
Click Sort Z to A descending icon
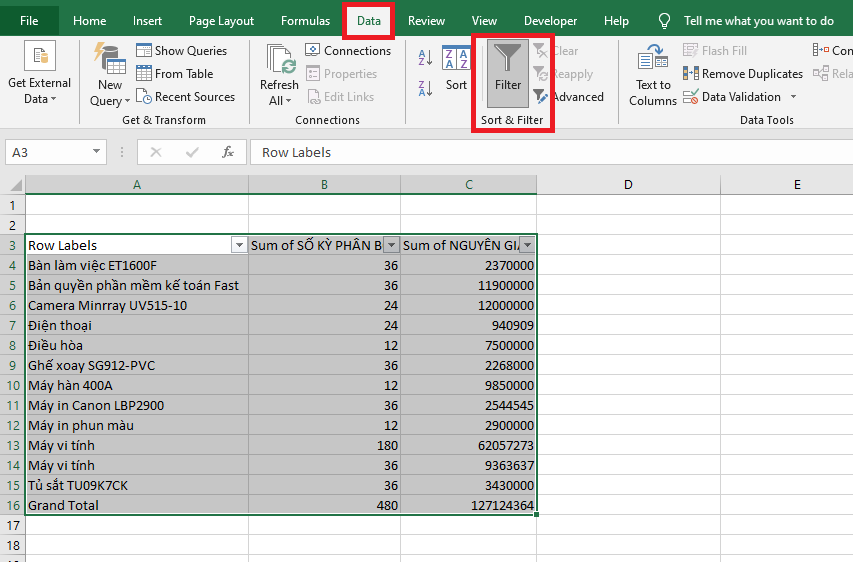[425, 88]
